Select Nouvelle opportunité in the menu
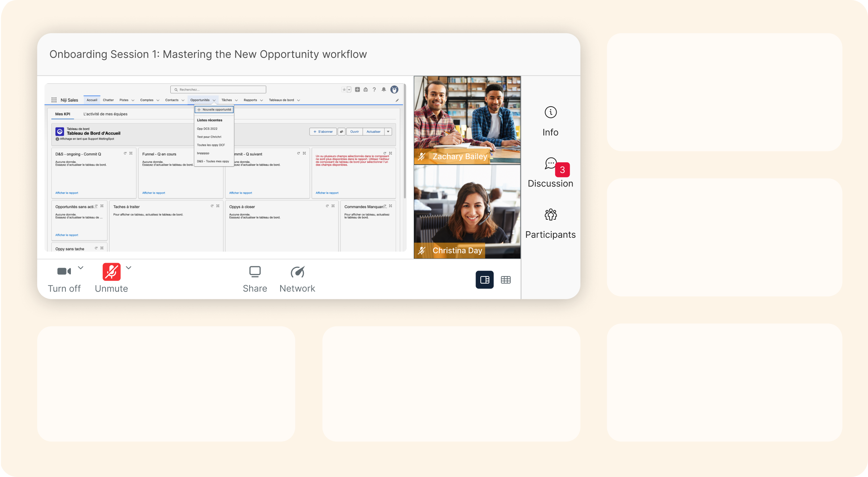Viewport: 868px width, 477px height. pyautogui.click(x=214, y=109)
